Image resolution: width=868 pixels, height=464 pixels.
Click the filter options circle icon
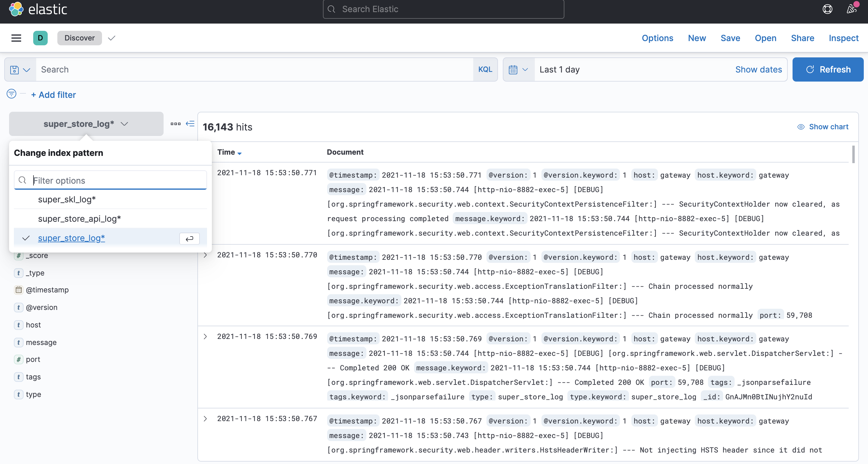(x=11, y=93)
